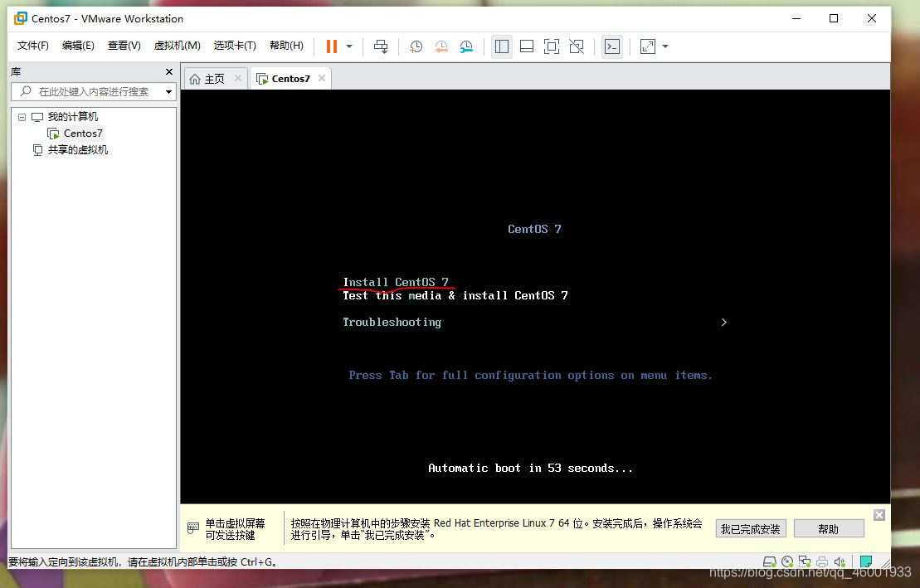
Task: Choose Test this media & install CentOS 7
Action: [455, 295]
